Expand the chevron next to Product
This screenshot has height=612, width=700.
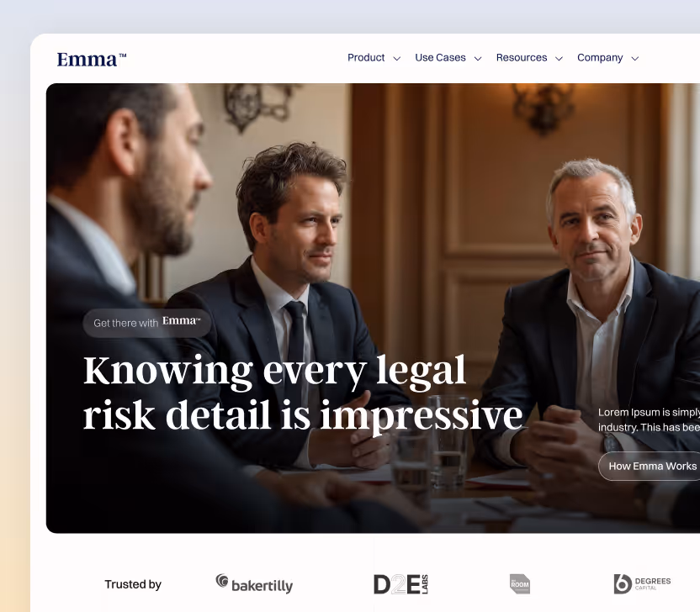coord(396,59)
